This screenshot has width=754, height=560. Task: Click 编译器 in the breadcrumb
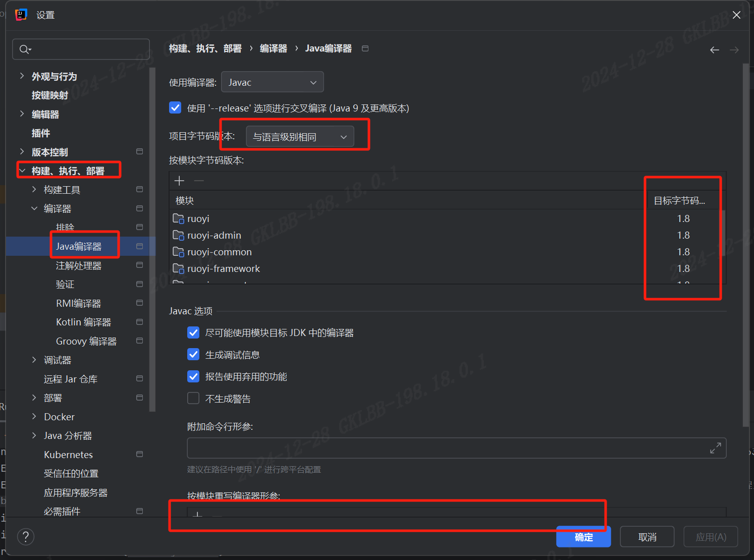tap(273, 48)
